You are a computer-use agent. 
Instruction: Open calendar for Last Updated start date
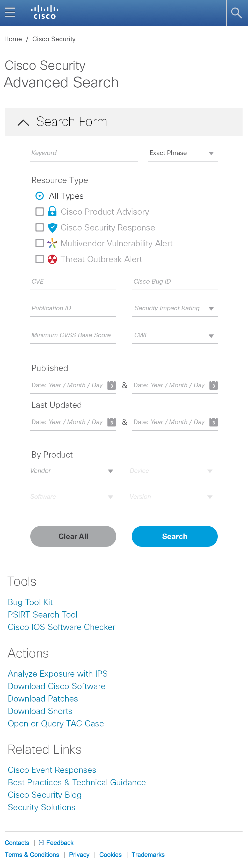[x=112, y=422]
